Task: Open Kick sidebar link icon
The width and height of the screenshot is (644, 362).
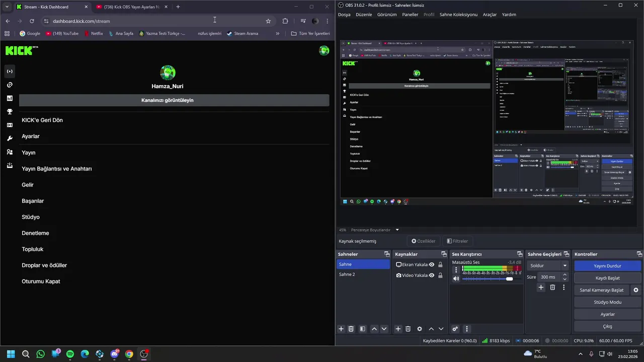Action: pos(10,85)
